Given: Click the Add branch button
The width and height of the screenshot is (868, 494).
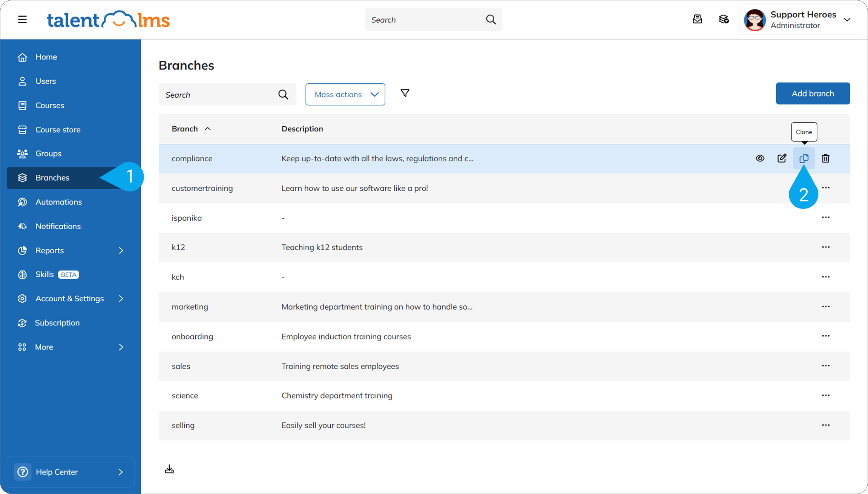Looking at the screenshot, I should pyautogui.click(x=813, y=94).
